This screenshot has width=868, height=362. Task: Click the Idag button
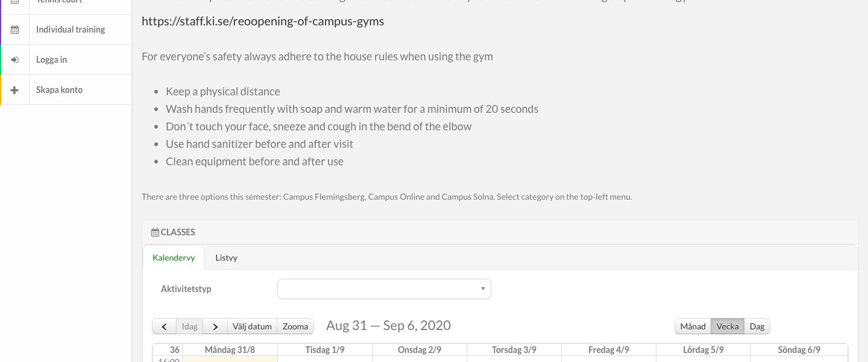(x=189, y=326)
